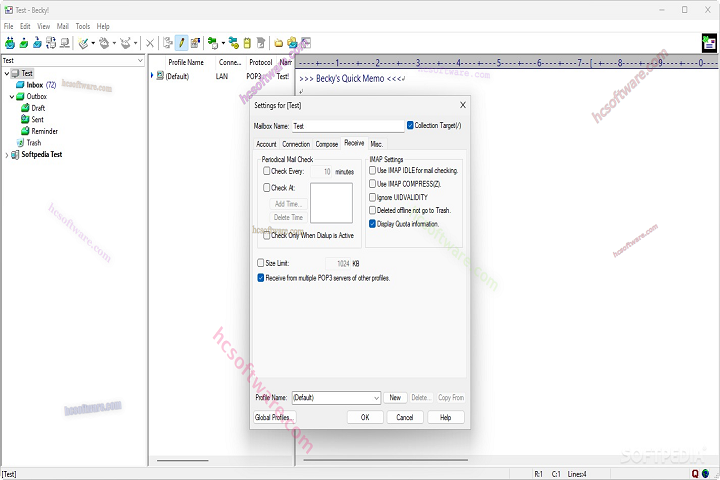Click the gray document-transfer icon after the X
This screenshot has height=480, width=720.
(x=168, y=43)
